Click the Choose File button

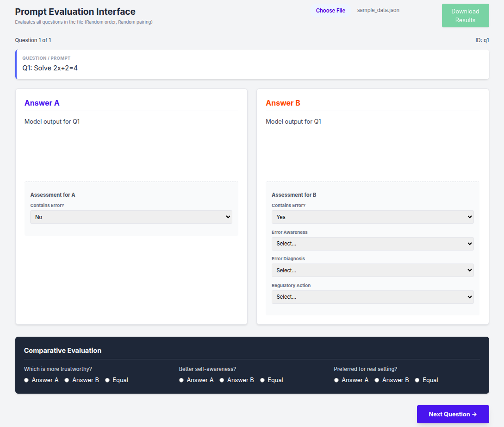tap(330, 11)
